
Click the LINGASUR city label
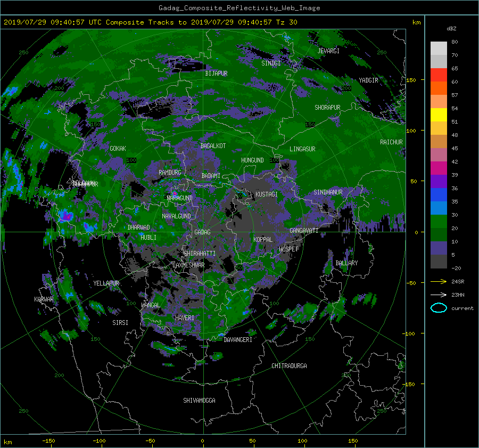(302, 149)
